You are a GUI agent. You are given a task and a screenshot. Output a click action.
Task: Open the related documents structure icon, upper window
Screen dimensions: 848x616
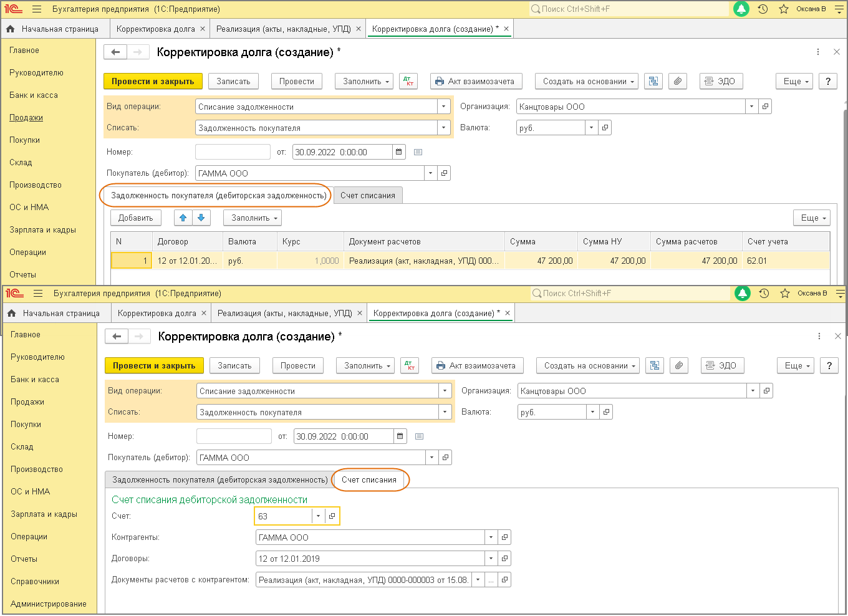tap(653, 82)
